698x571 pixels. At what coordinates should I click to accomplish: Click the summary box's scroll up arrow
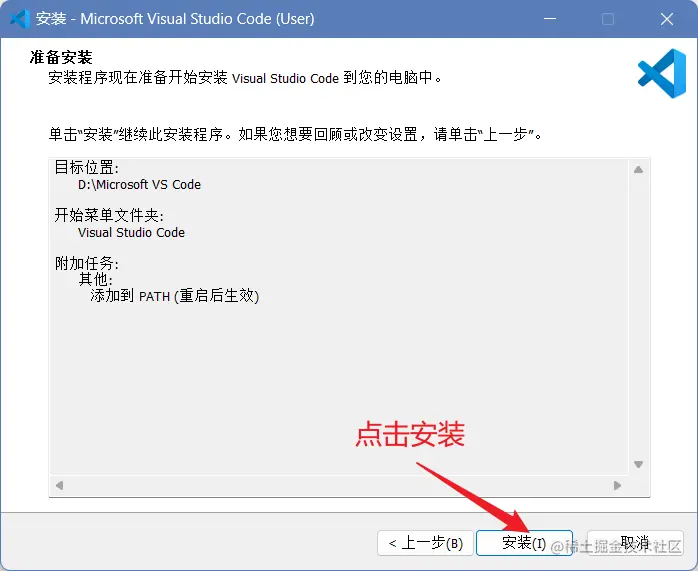(x=638, y=170)
